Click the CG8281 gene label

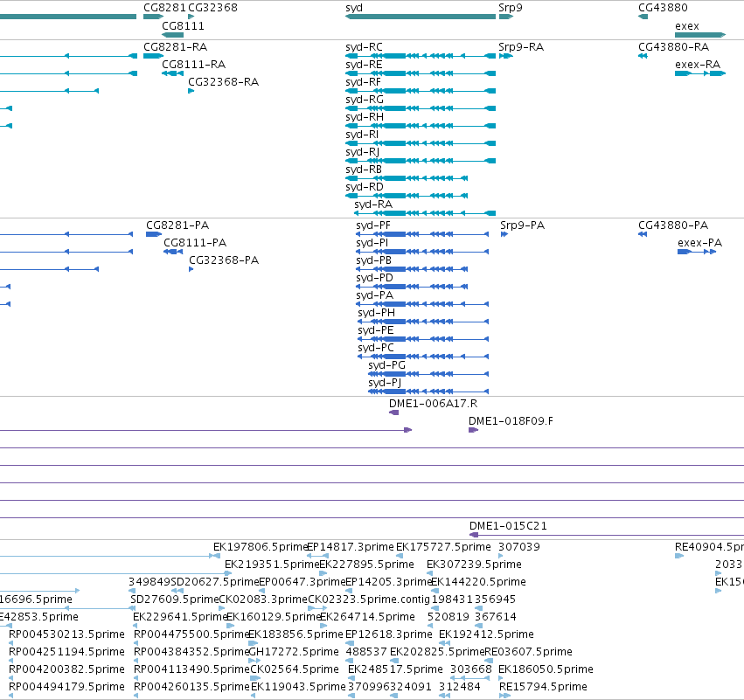click(164, 8)
